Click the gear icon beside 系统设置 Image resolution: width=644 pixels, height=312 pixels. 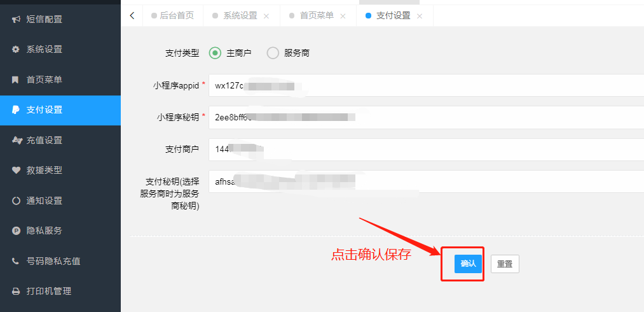(x=16, y=50)
